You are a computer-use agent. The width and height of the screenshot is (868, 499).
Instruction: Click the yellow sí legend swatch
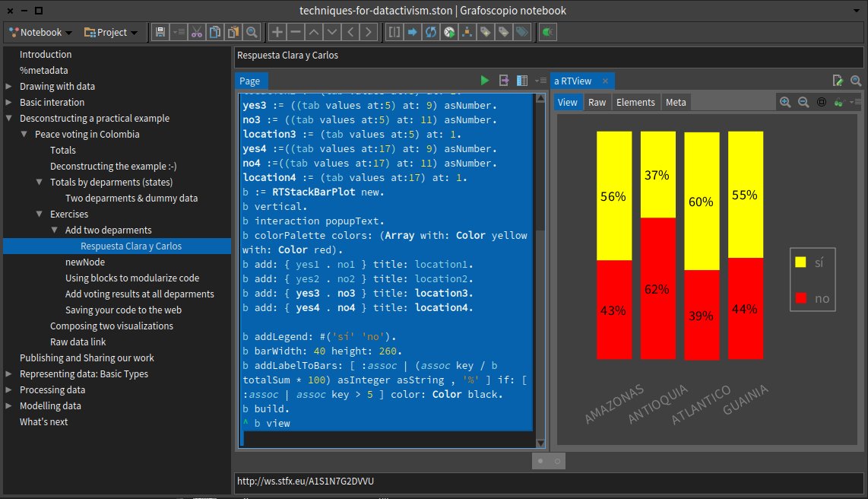tap(800, 262)
